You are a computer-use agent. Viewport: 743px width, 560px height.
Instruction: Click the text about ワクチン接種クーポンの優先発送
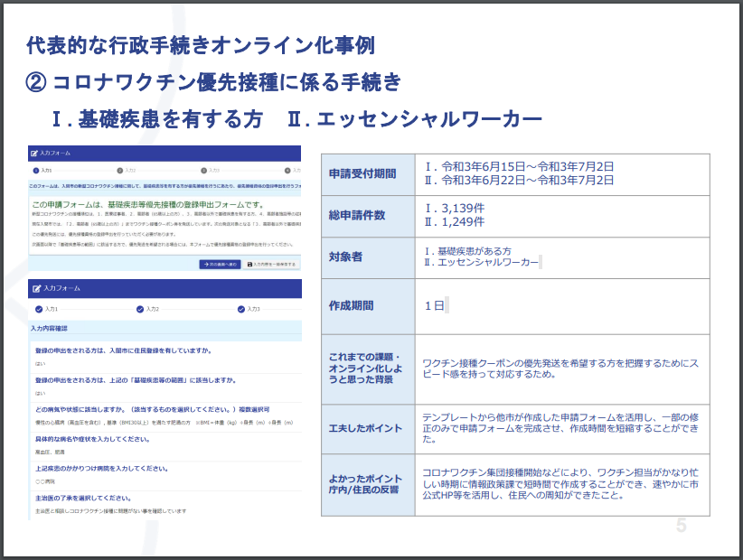(560, 369)
